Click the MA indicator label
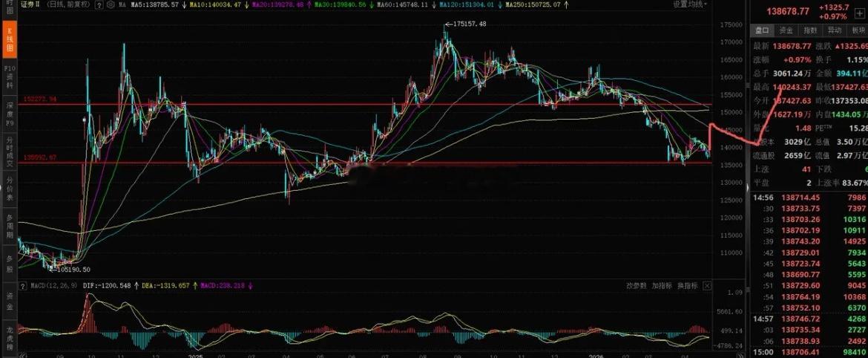This screenshot has height=358, width=868. 123,5
